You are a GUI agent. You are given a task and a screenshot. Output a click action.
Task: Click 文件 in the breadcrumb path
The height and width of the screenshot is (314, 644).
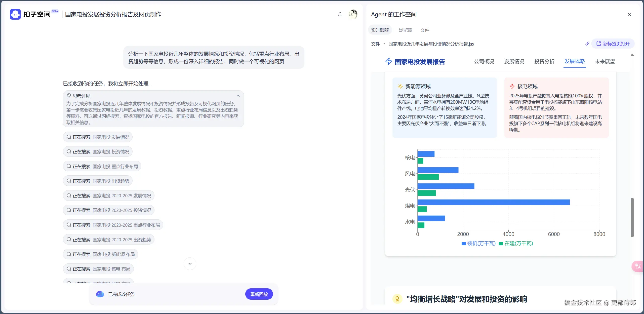(x=375, y=44)
